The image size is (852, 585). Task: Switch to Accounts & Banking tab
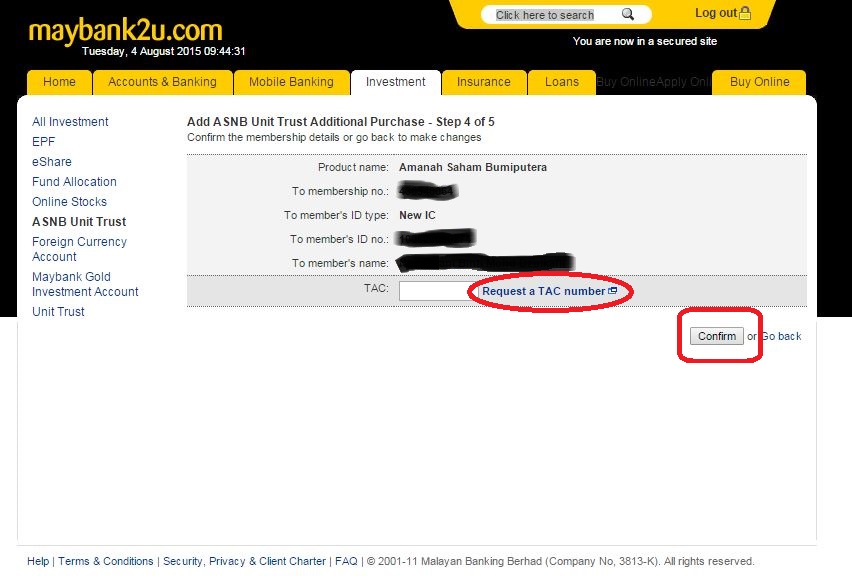click(x=162, y=82)
